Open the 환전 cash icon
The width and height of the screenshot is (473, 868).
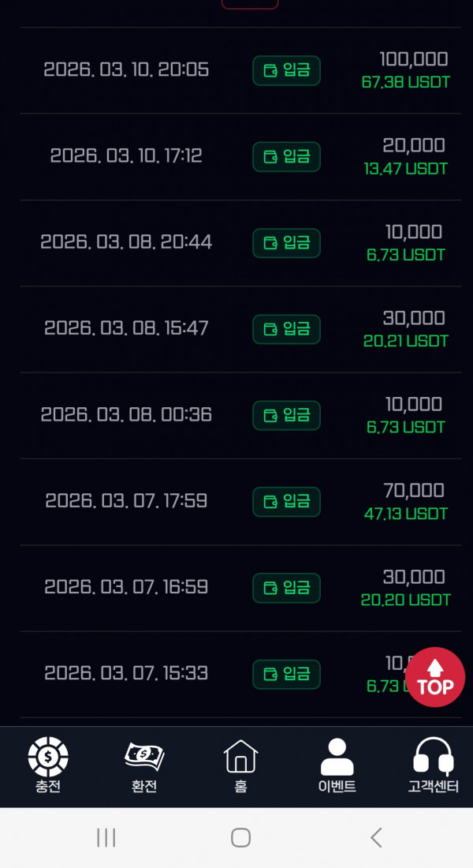(x=144, y=758)
